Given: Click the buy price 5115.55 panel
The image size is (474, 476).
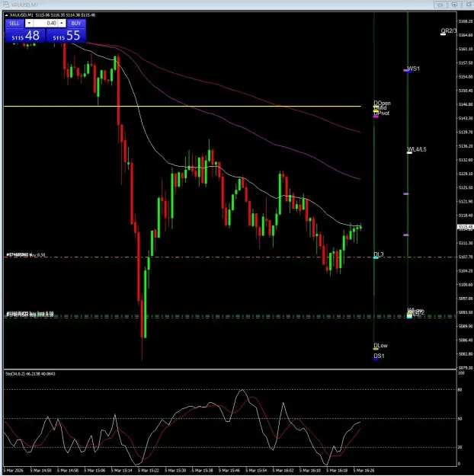Looking at the screenshot, I should pyautogui.click(x=66, y=36).
